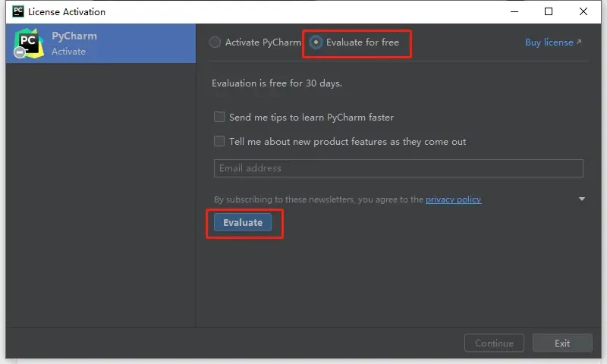Click the Buy license link
The image size is (607, 364).
click(x=549, y=42)
